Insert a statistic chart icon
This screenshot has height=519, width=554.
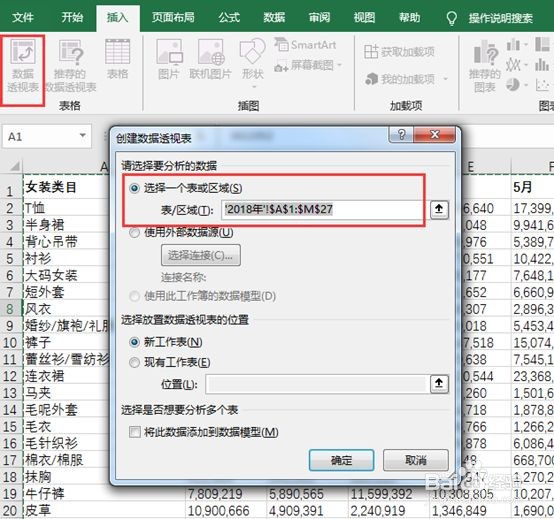click(x=542, y=65)
